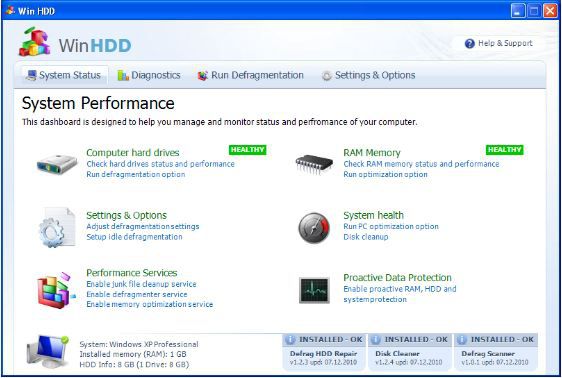Open the Run Defragmentation tab
This screenshot has height=378, width=562.
coord(251,75)
